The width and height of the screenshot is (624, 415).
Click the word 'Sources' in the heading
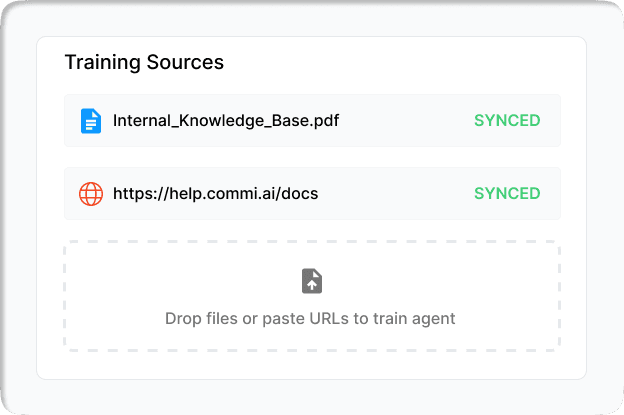(x=184, y=62)
